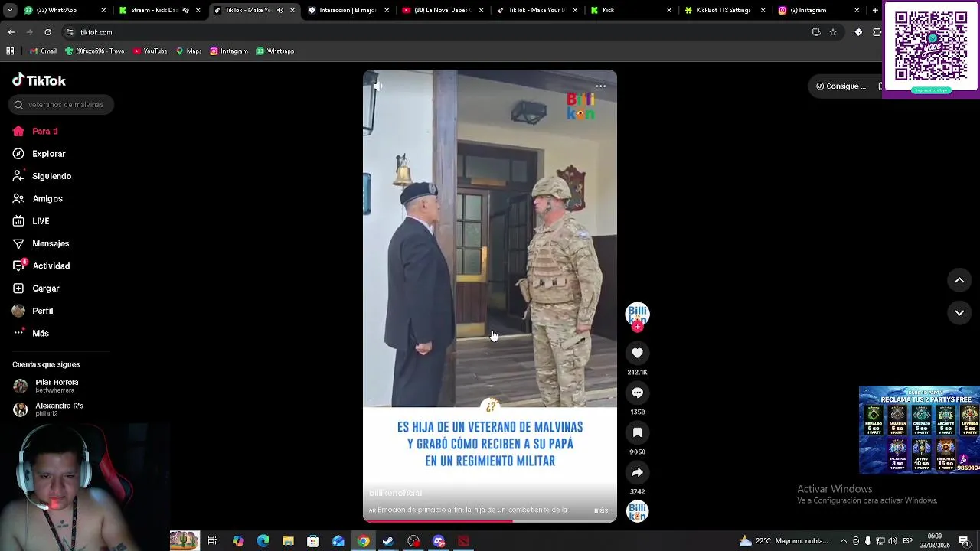The height and width of the screenshot is (551, 980).
Task: Open File Explorer from taskbar
Action: coord(288,541)
